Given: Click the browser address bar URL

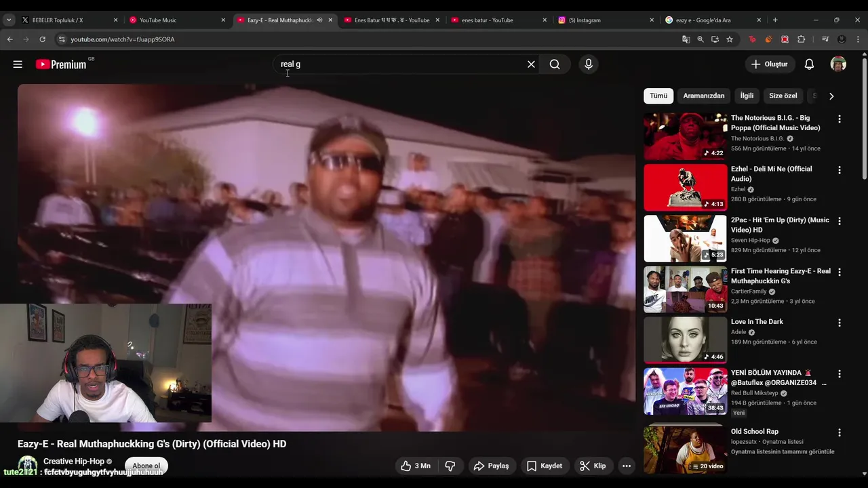Looking at the screenshot, I should coord(123,39).
